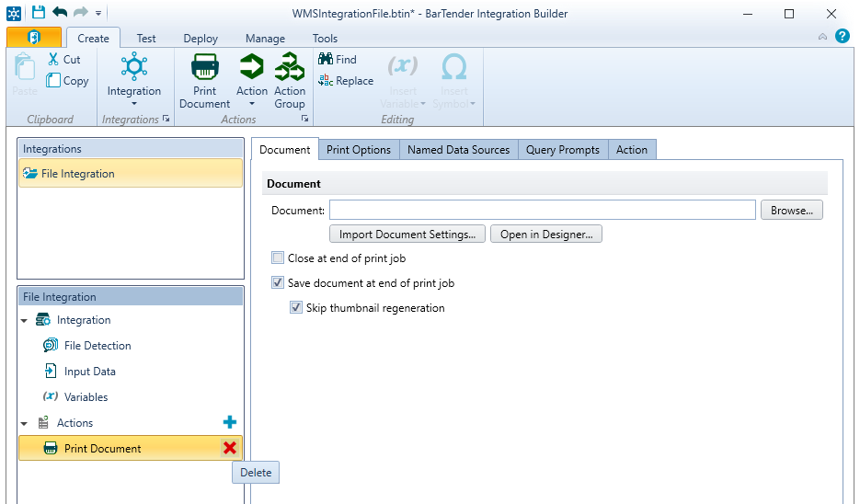
Task: Open Help with the question mark icon
Action: [843, 36]
